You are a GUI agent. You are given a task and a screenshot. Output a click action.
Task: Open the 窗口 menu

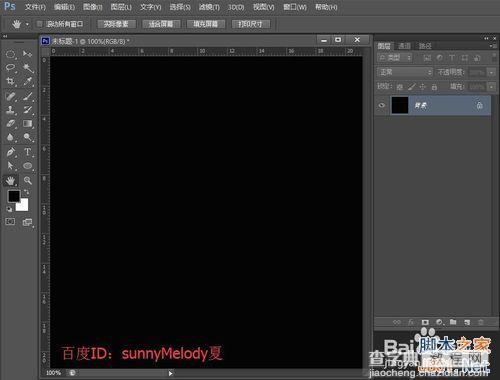click(295, 7)
